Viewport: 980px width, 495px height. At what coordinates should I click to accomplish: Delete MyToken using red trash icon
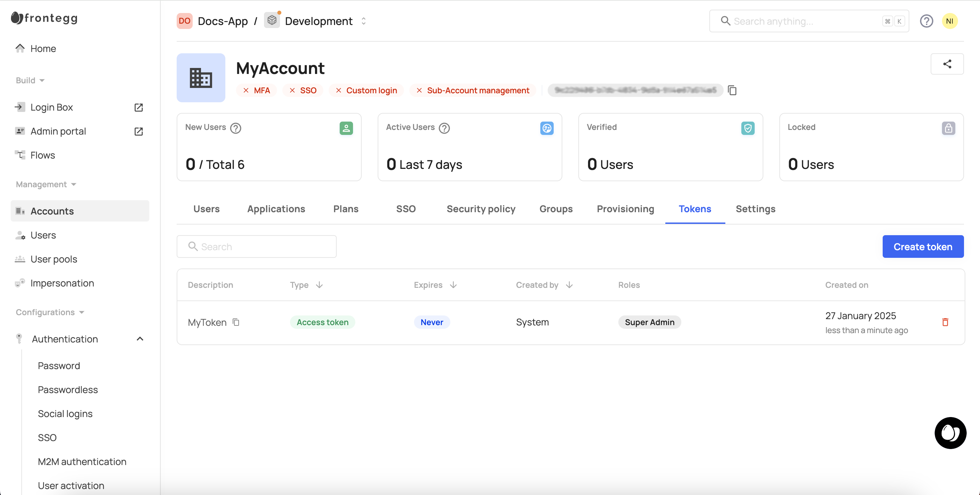click(x=945, y=322)
